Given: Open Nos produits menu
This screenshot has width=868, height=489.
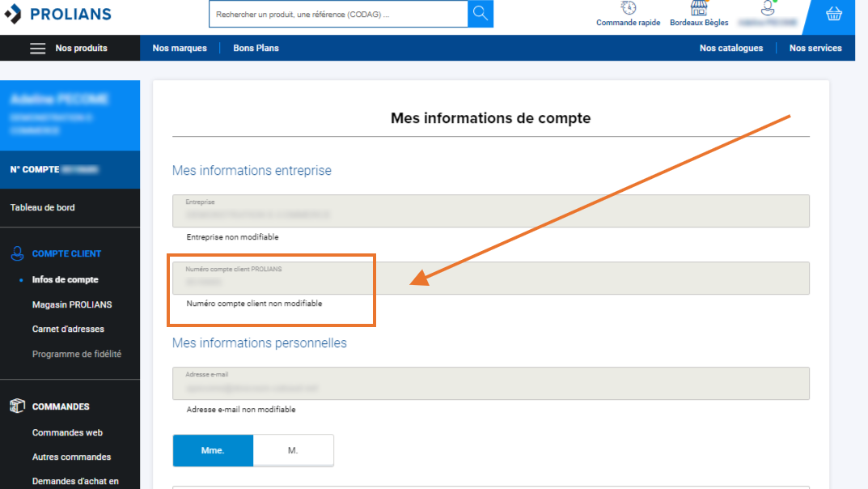Looking at the screenshot, I should [82, 49].
